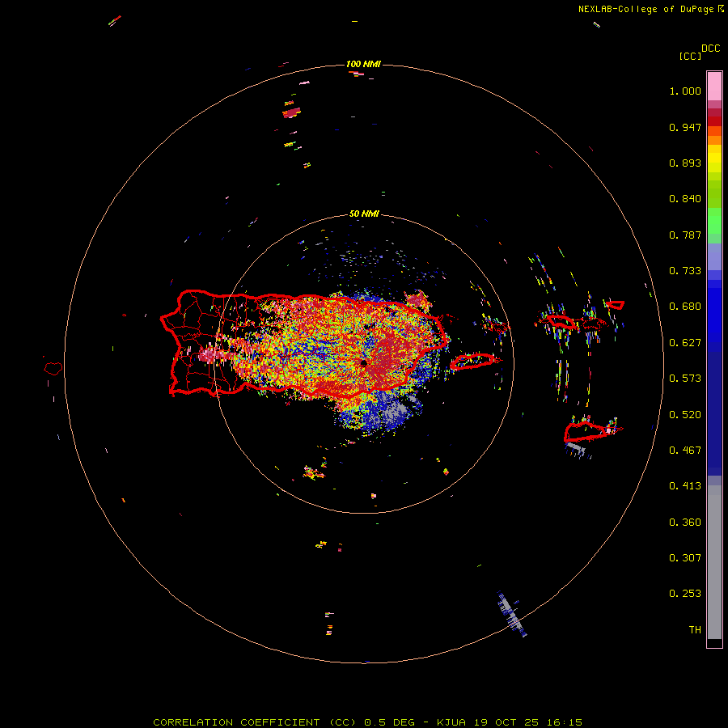This screenshot has height=728, width=728.
Task: Click the 0.360 legend value
Action: [685, 523]
